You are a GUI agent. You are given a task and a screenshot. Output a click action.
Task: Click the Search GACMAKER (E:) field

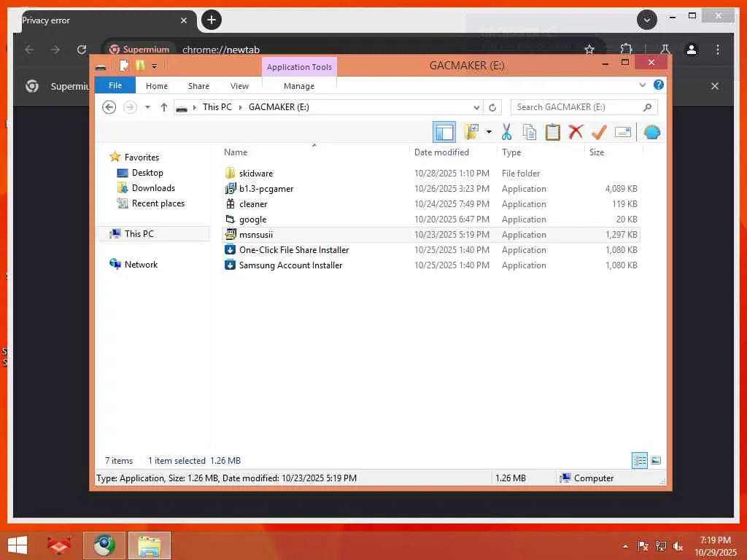584,107
